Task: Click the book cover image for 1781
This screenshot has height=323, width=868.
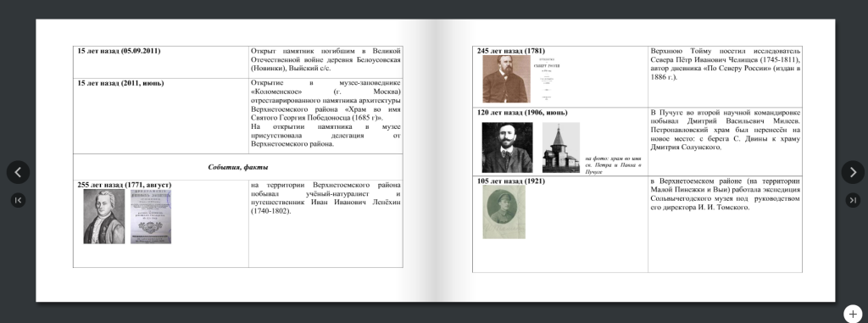Action: pyautogui.click(x=547, y=79)
